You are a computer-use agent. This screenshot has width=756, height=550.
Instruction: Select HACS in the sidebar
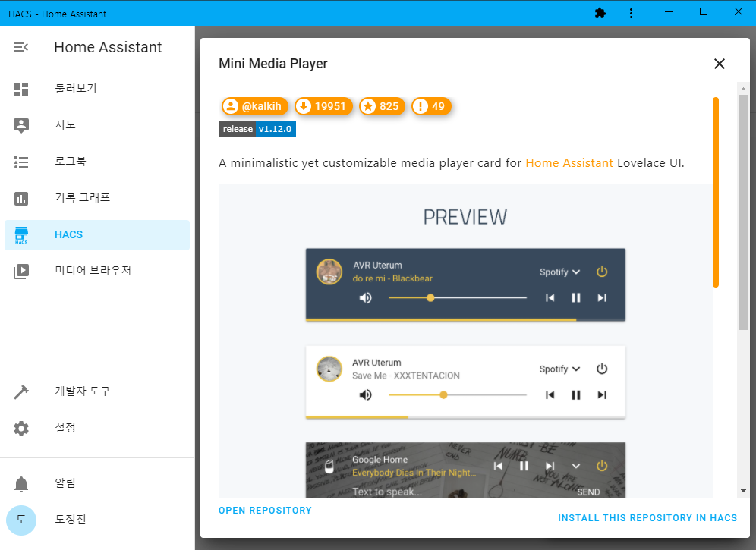click(97, 234)
